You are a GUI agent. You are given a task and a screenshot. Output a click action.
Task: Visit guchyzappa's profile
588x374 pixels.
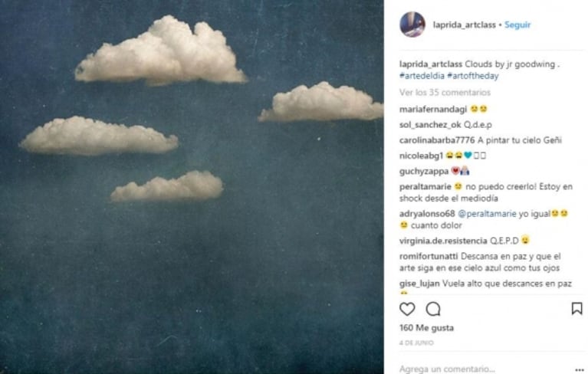[424, 170]
